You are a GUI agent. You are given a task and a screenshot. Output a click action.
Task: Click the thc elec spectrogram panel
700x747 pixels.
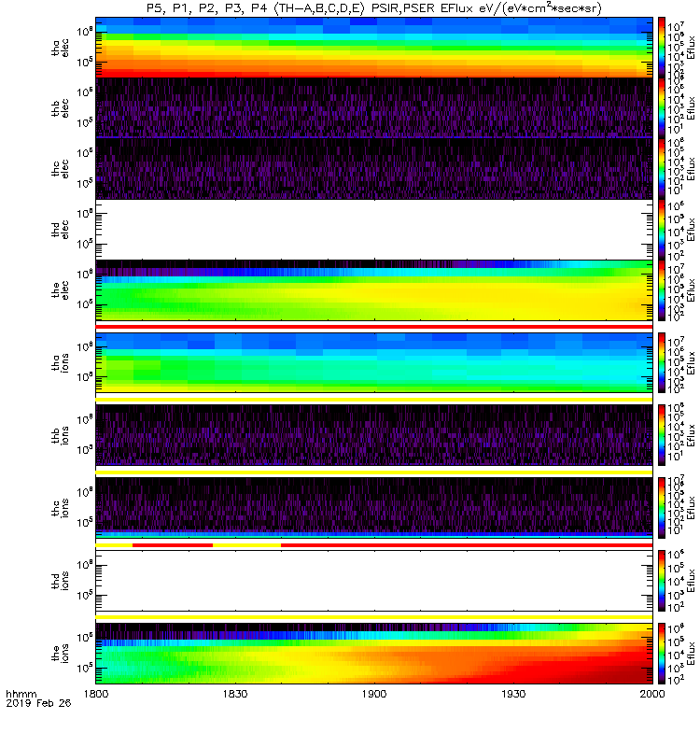click(374, 169)
